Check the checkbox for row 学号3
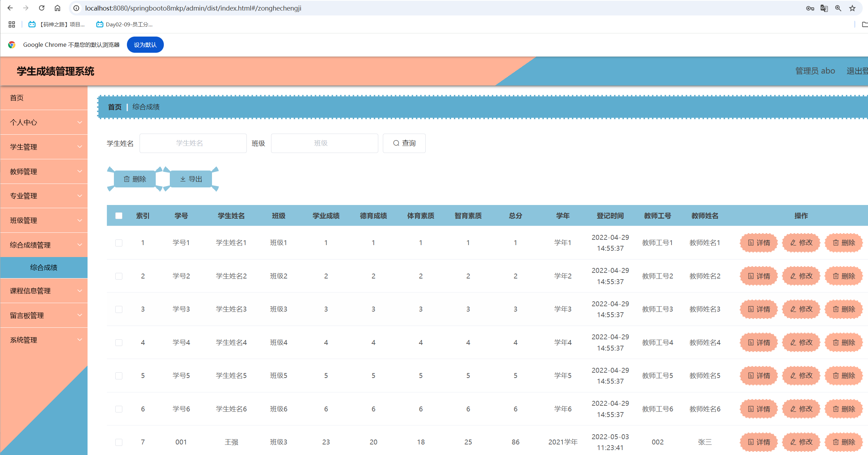868x455 pixels. [x=119, y=309]
